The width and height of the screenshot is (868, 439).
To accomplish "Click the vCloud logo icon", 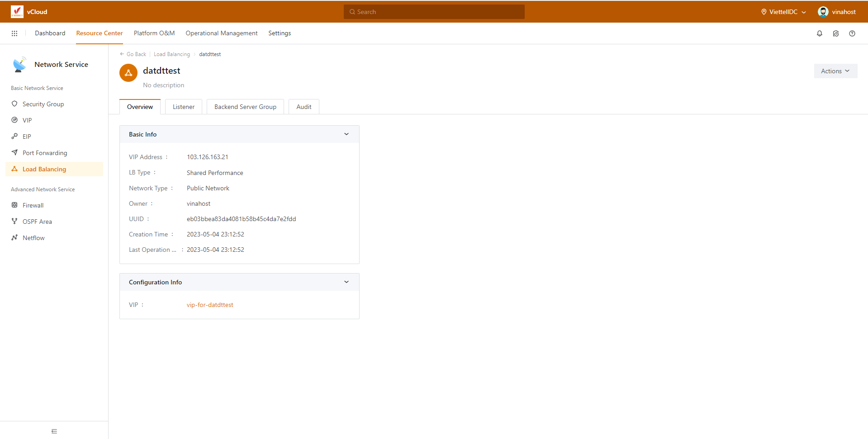I will tap(17, 12).
